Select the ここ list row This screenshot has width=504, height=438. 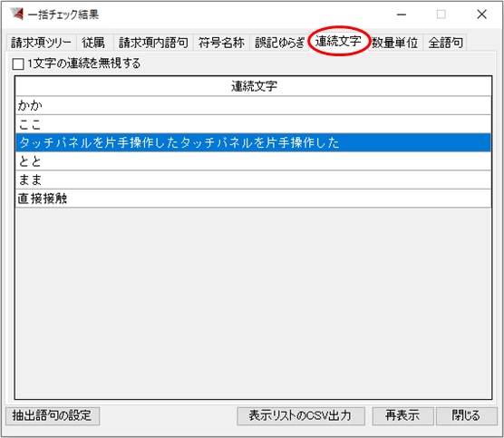[254, 124]
